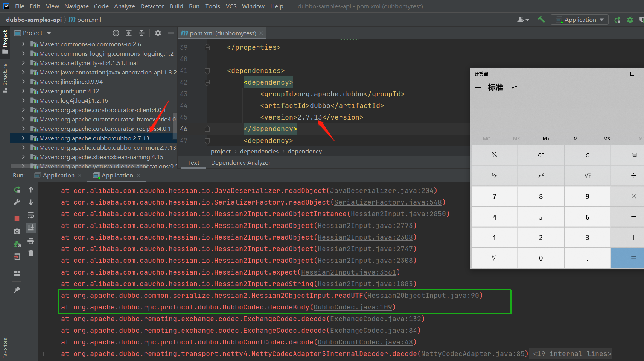Open the File menu
644x361 pixels.
pos(20,6)
